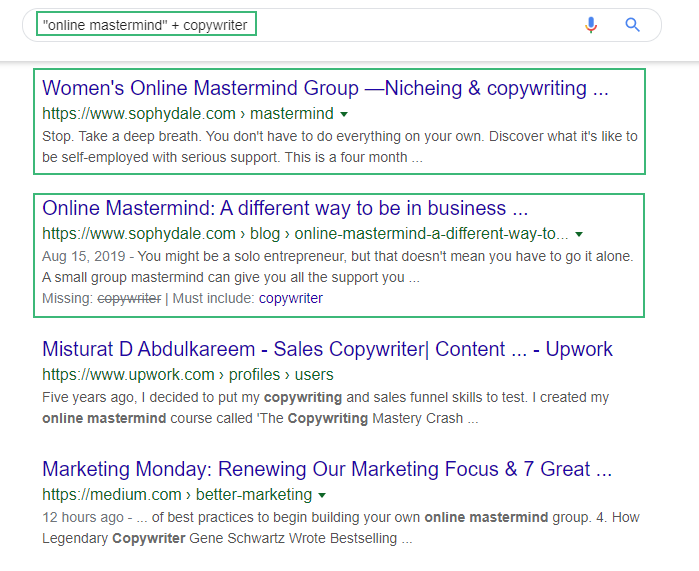Screen dimensions: 699x571
Task: Open Women's Online Mastermind Group result
Action: click(x=325, y=88)
